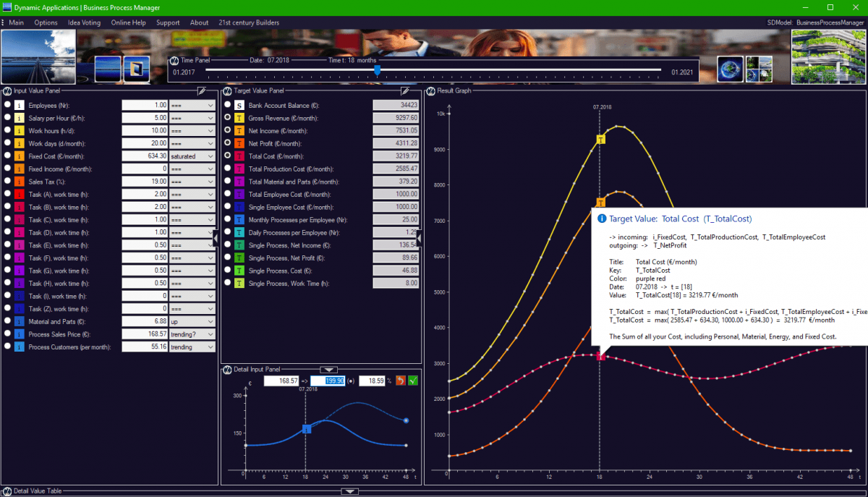
Task: Click the orange undo arrow icon
Action: [x=401, y=381]
